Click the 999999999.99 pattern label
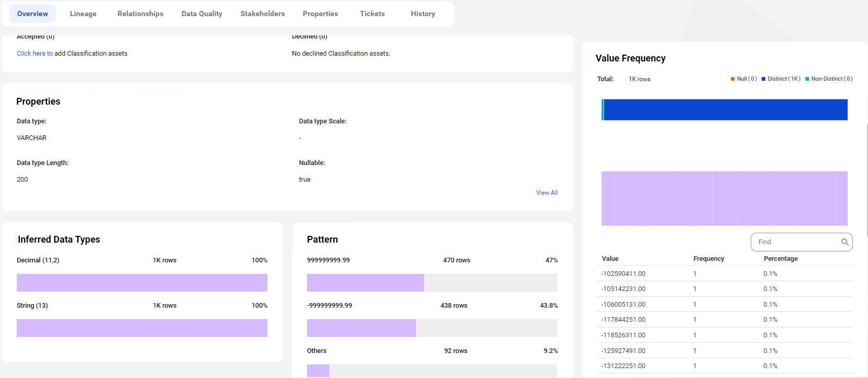This screenshot has height=378, width=868. point(328,260)
